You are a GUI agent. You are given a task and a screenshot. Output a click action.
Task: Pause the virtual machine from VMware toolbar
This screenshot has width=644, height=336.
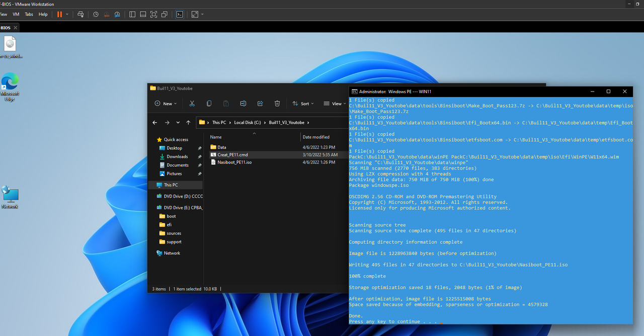pyautogui.click(x=59, y=14)
